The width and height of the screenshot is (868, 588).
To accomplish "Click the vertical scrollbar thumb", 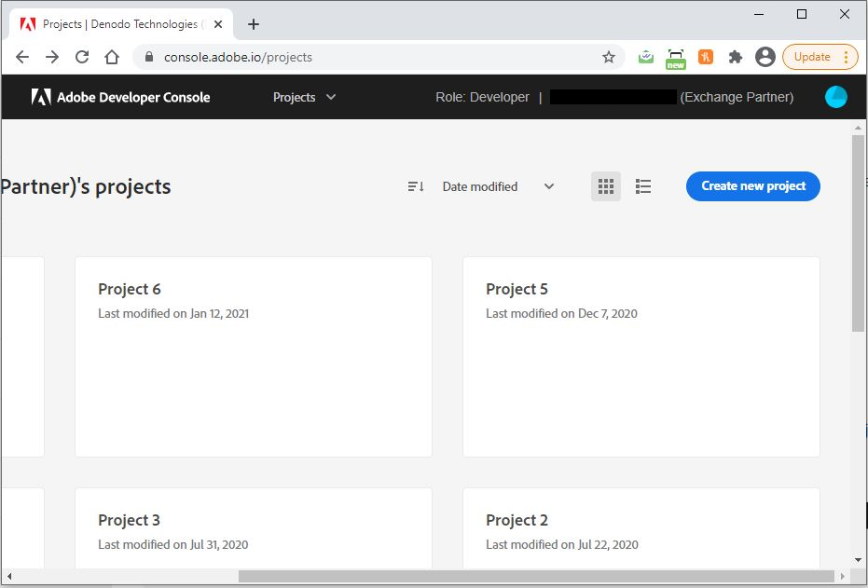I will [x=858, y=232].
